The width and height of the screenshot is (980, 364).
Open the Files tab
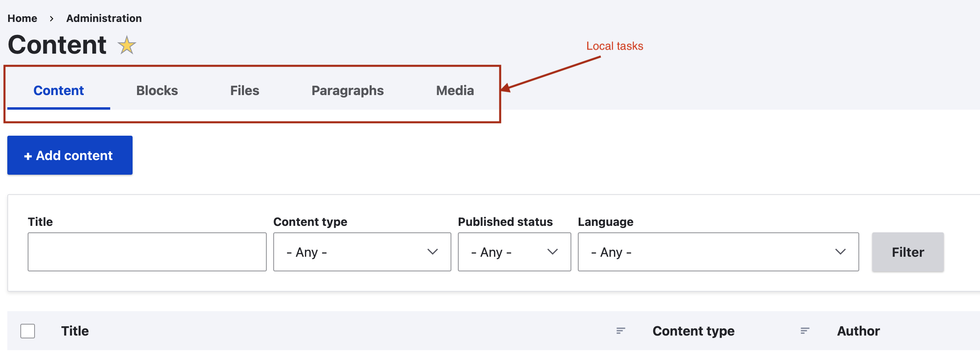click(244, 91)
